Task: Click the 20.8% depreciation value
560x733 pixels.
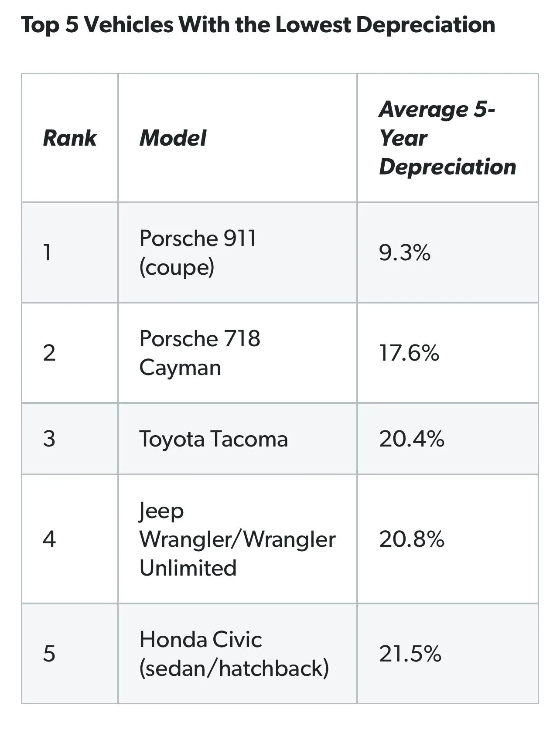Action: (411, 539)
